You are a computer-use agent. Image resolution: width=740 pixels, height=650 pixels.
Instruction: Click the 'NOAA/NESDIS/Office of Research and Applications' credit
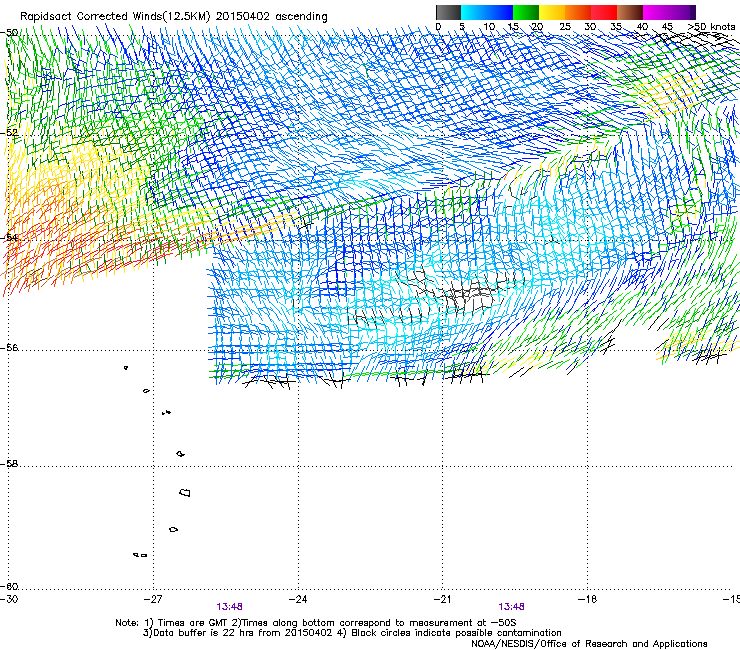click(x=589, y=644)
